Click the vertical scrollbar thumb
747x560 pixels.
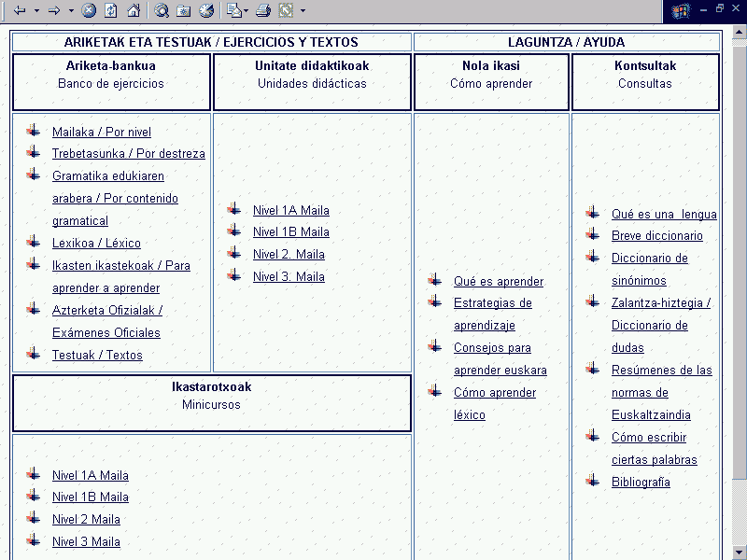[x=739, y=261]
